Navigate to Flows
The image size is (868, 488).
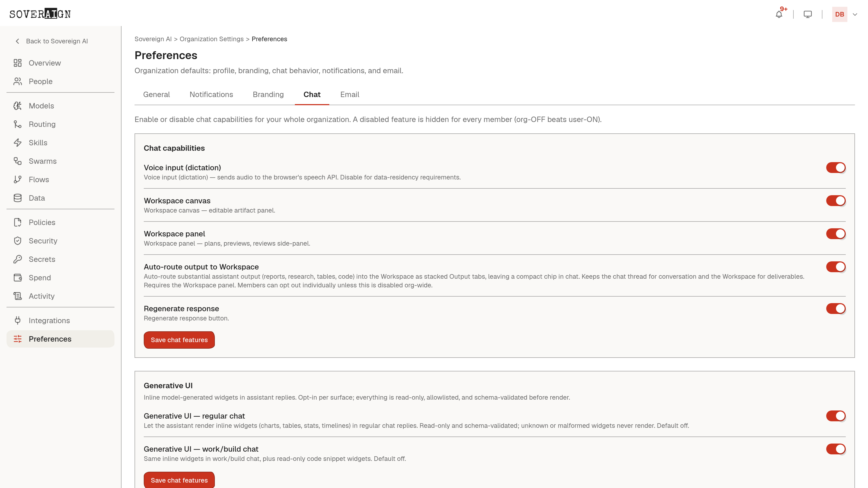pos(60,179)
